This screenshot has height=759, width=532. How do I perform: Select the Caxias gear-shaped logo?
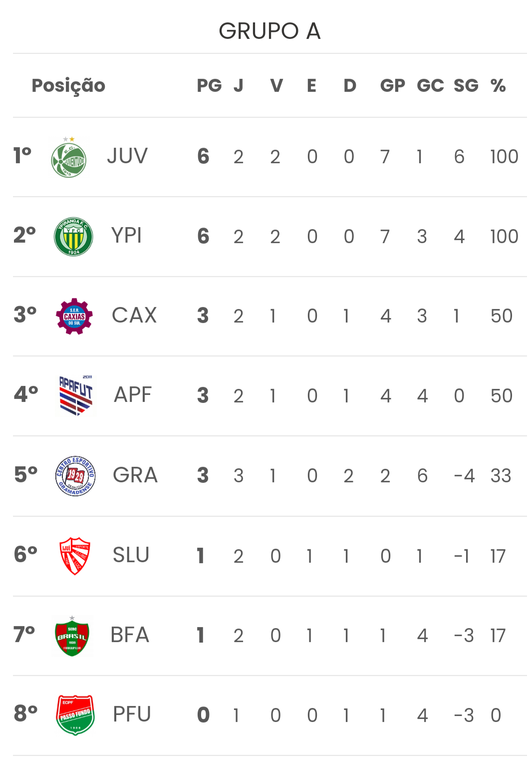pos(74,316)
